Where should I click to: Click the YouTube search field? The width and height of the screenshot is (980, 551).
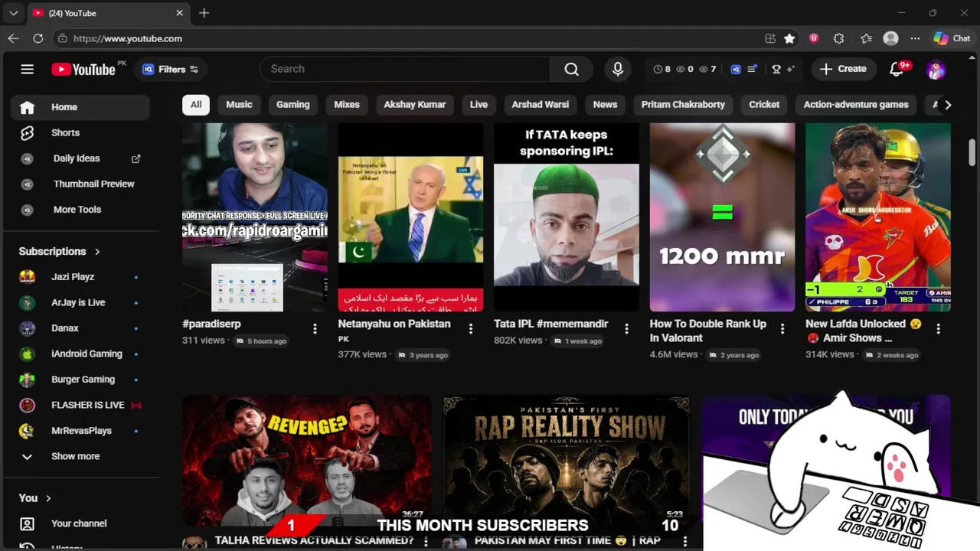404,69
